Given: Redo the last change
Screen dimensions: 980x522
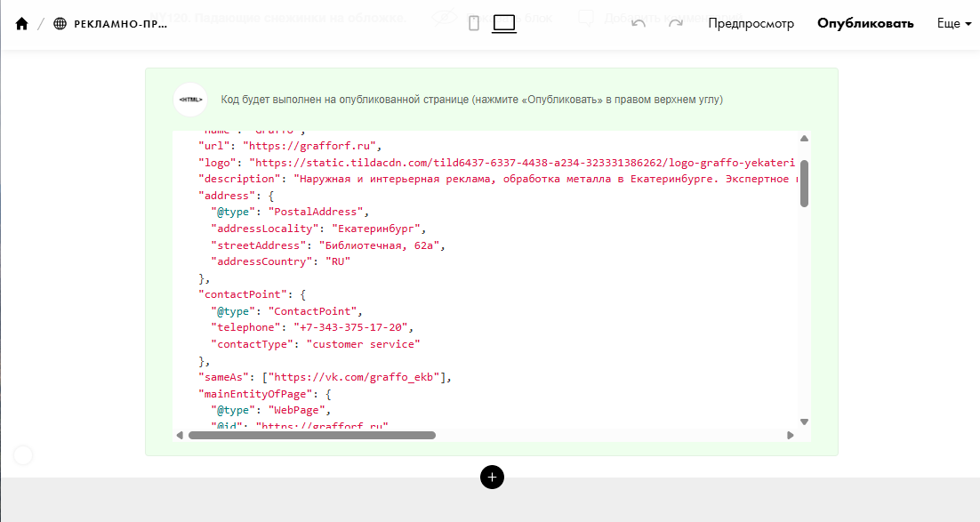Looking at the screenshot, I should click(676, 24).
